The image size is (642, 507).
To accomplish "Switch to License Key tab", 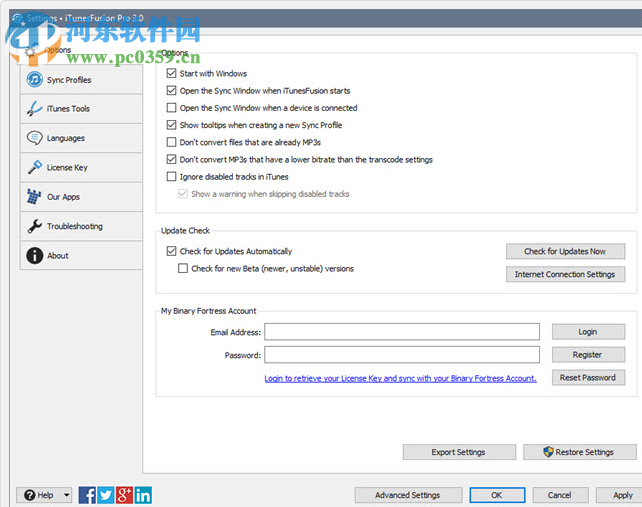I will 81,167.
